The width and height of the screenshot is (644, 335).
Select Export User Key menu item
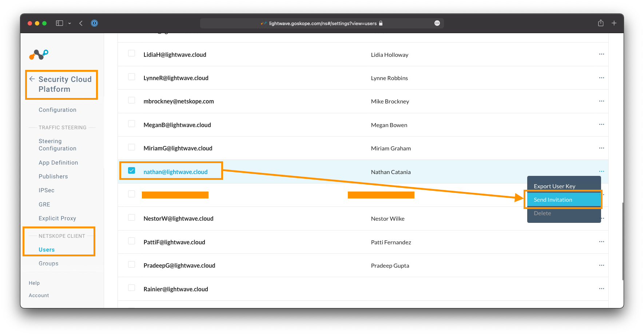[x=554, y=186]
